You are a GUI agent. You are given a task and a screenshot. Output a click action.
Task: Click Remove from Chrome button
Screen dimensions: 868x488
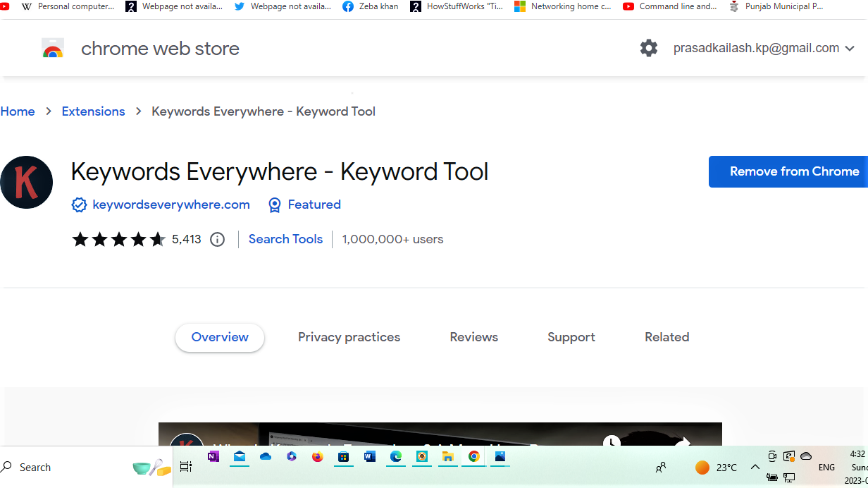point(788,171)
